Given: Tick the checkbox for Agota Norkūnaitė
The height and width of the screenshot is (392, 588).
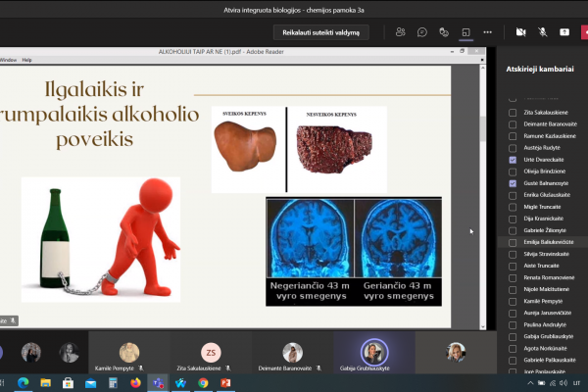Looking at the screenshot, I should click(x=513, y=349).
